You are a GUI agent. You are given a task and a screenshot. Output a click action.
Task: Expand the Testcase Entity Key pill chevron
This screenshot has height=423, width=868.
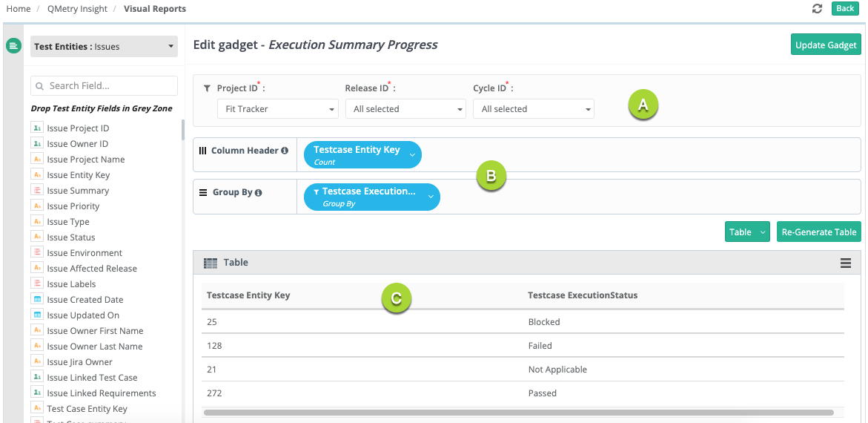tap(412, 154)
